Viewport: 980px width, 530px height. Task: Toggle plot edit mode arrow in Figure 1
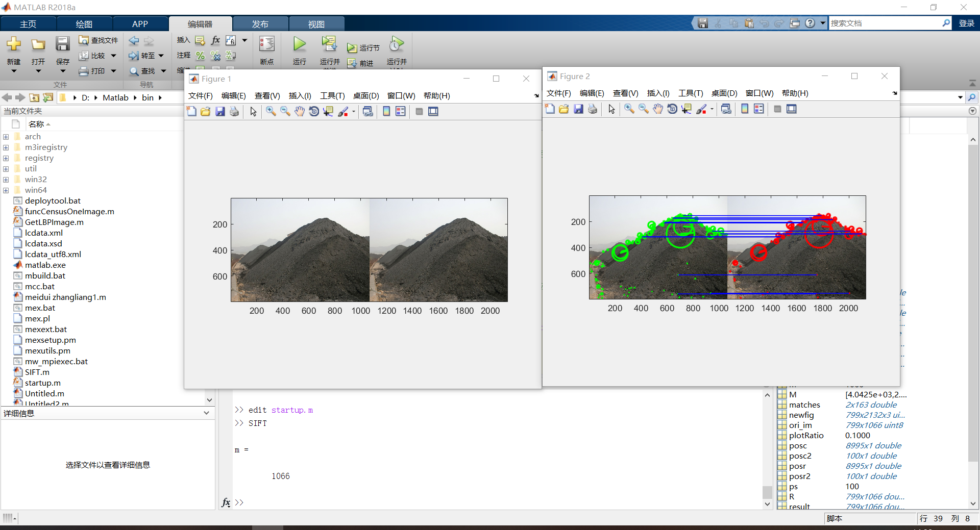click(253, 111)
